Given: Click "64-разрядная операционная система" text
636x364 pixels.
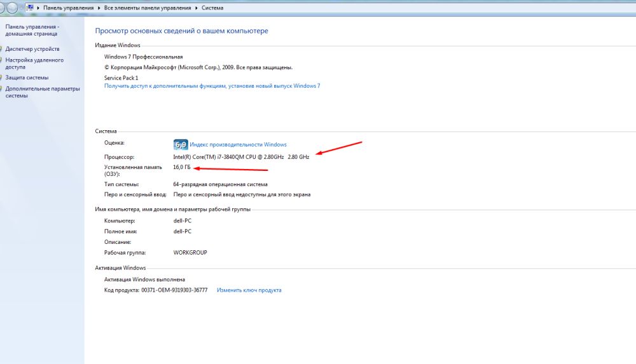Looking at the screenshot, I should click(220, 184).
